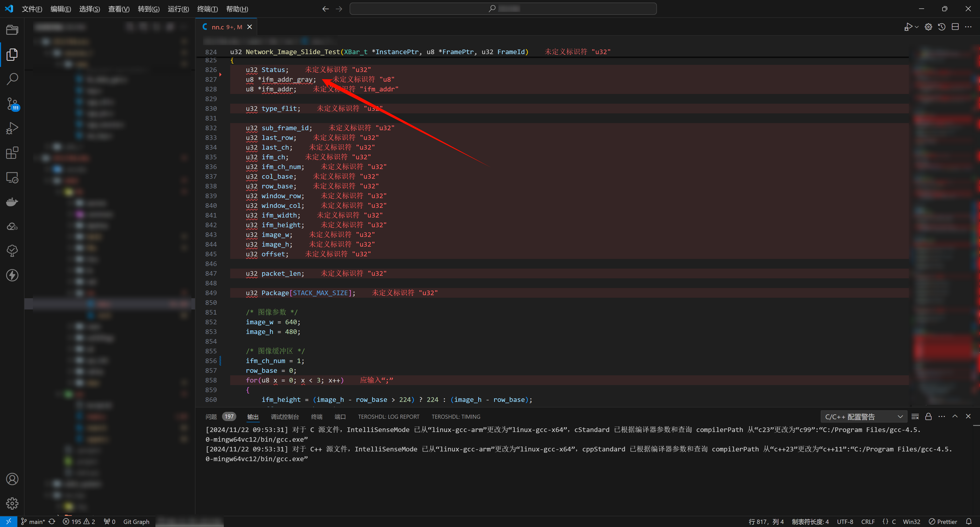Close the nn.c editor tab
Viewport: 980px width, 527px height.
250,27
